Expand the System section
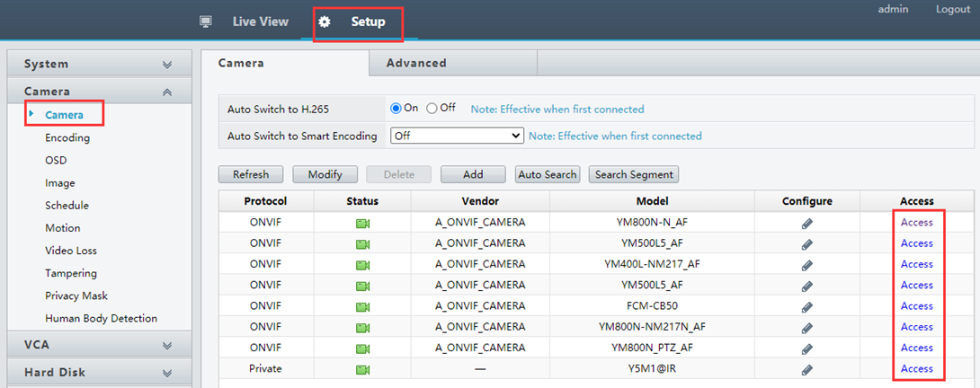980x388 pixels. 99,64
